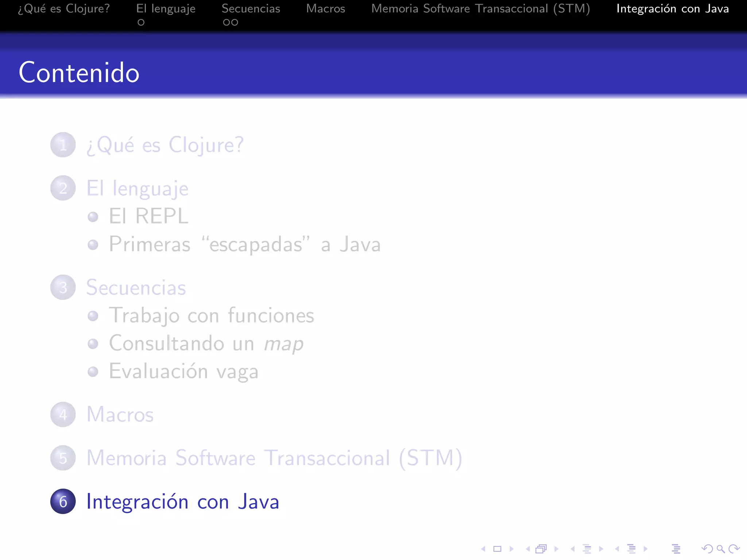The height and width of the screenshot is (560, 747).
Task: Jump to '¿Qué es Clojure?' outline entry
Action: (x=165, y=145)
